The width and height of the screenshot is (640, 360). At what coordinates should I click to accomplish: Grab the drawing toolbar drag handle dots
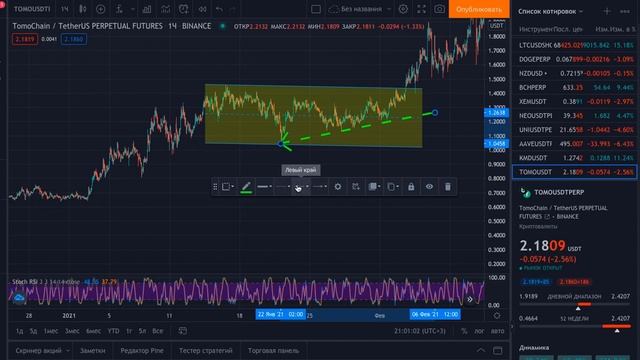click(x=215, y=187)
